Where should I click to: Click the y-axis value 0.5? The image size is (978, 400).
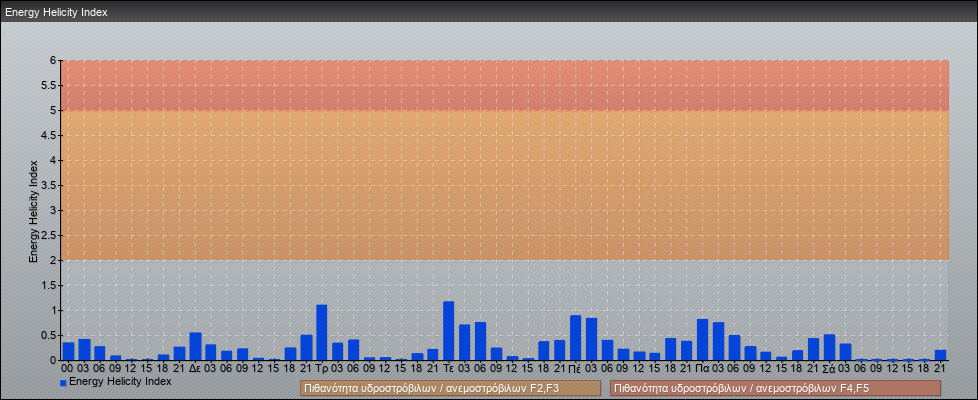tap(50, 335)
